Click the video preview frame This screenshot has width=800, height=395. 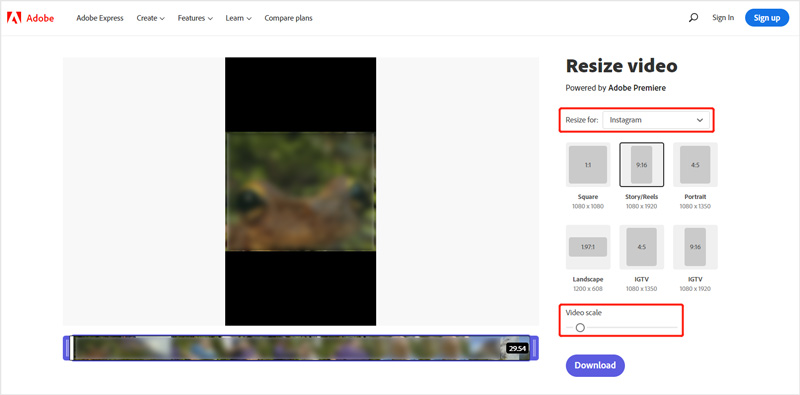click(x=301, y=191)
